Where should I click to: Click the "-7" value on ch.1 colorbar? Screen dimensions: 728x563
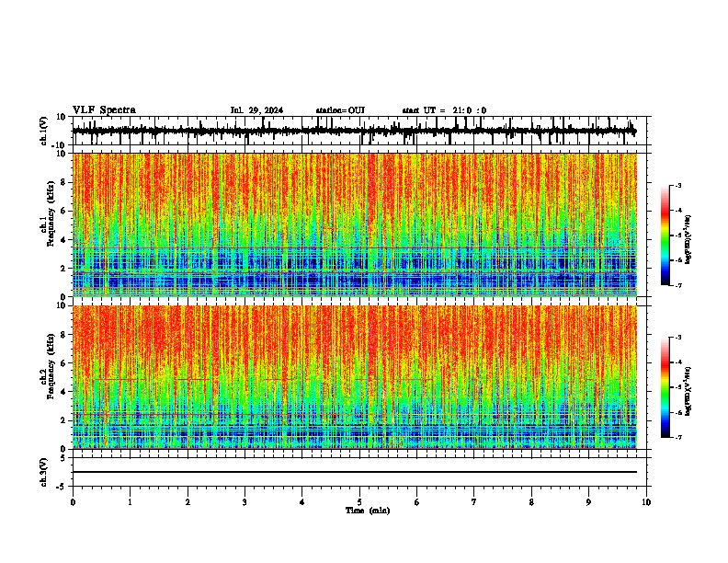point(677,285)
